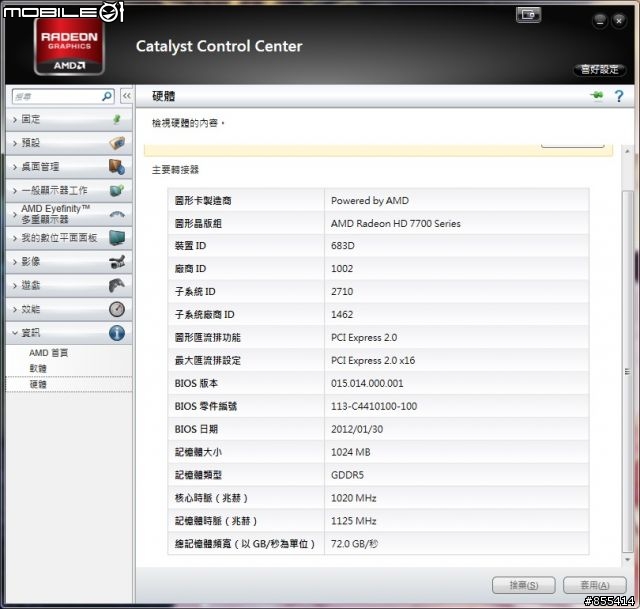Click the display switch icon in title bar
Screen dimensions: 640x609
[x=529, y=15]
